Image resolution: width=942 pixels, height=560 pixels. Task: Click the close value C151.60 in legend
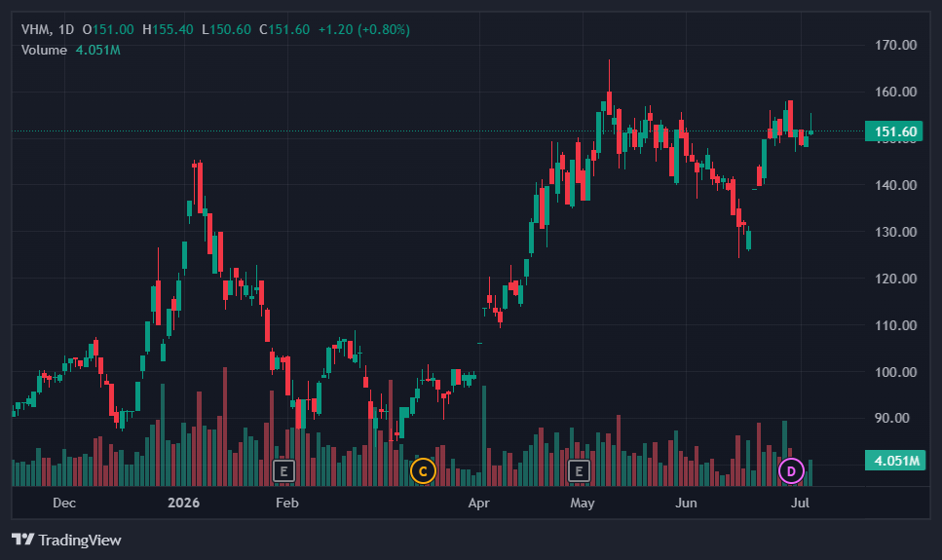pyautogui.click(x=284, y=29)
